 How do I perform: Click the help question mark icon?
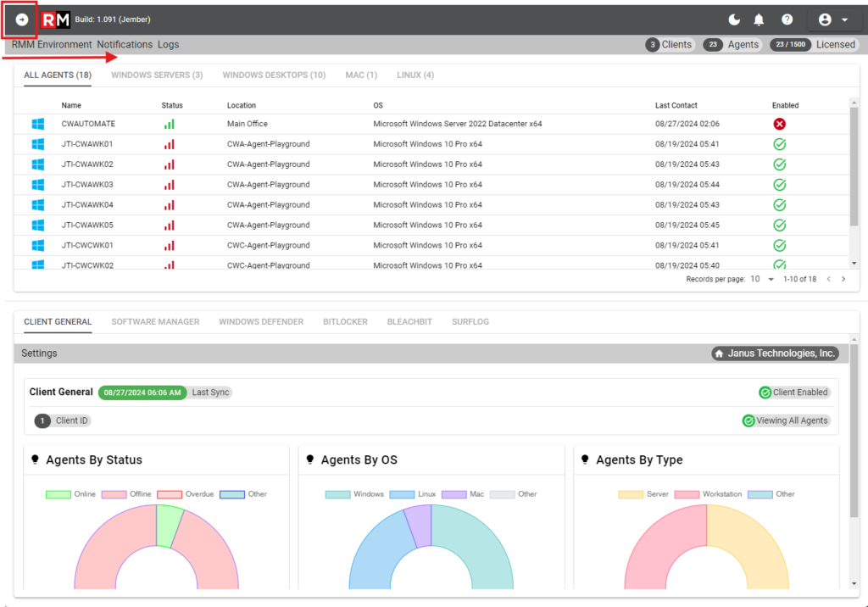(787, 20)
